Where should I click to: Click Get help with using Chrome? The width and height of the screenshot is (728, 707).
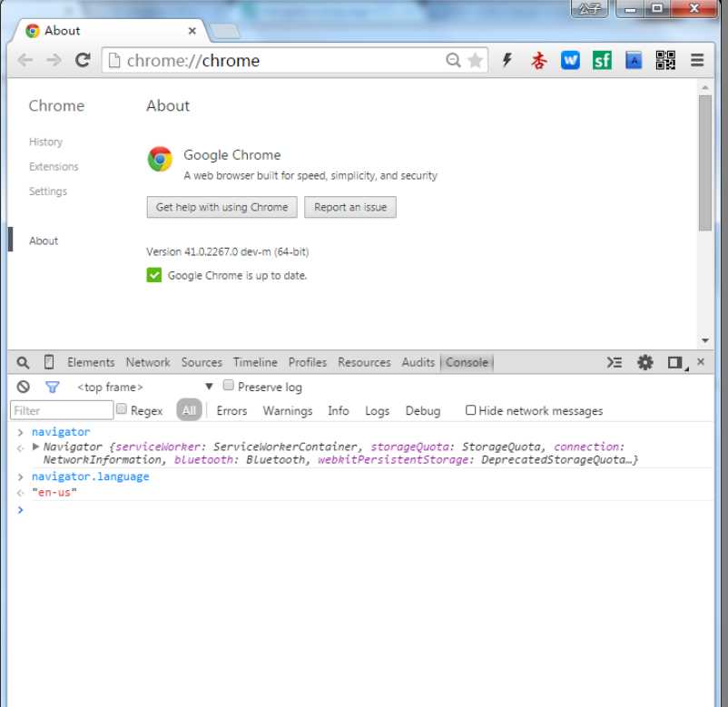(221, 207)
